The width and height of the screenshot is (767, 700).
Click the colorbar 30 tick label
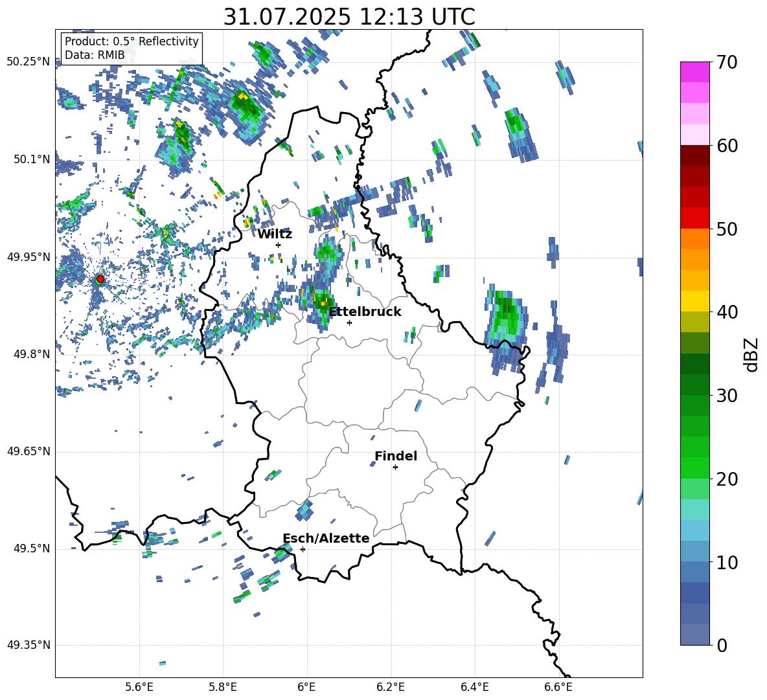tap(727, 395)
